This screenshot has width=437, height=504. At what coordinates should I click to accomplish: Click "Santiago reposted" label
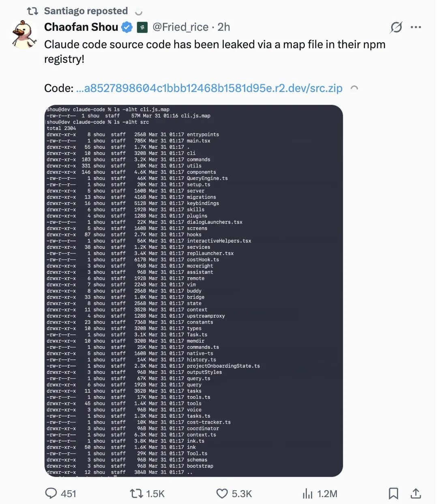(86, 11)
